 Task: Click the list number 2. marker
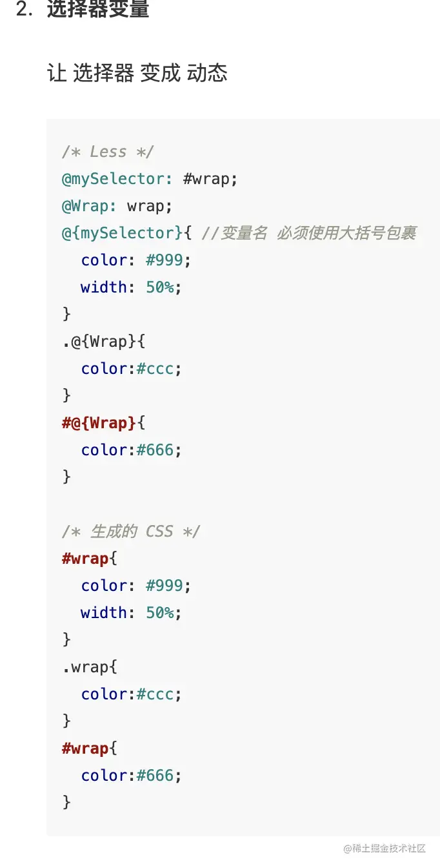coord(25,10)
